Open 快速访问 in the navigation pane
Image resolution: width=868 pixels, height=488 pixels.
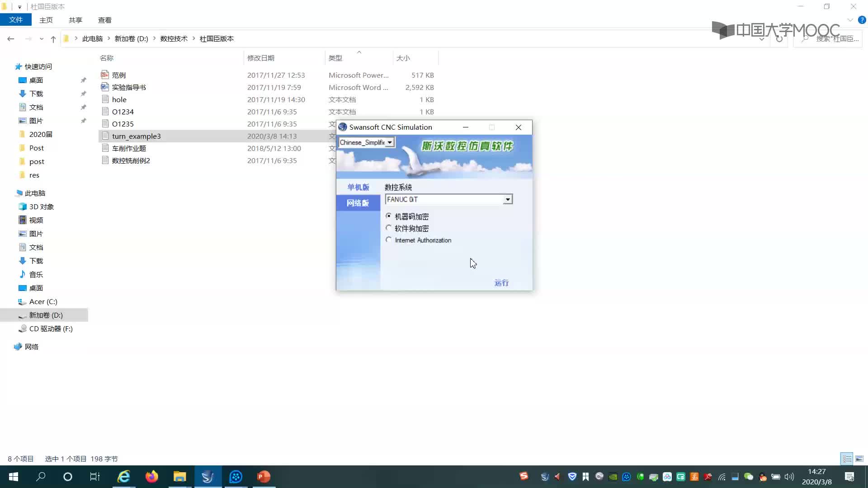pos(38,66)
